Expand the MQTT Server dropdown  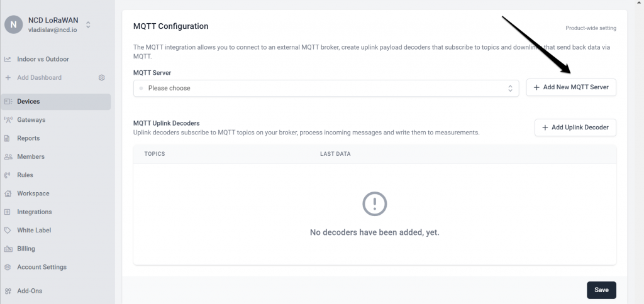click(326, 88)
